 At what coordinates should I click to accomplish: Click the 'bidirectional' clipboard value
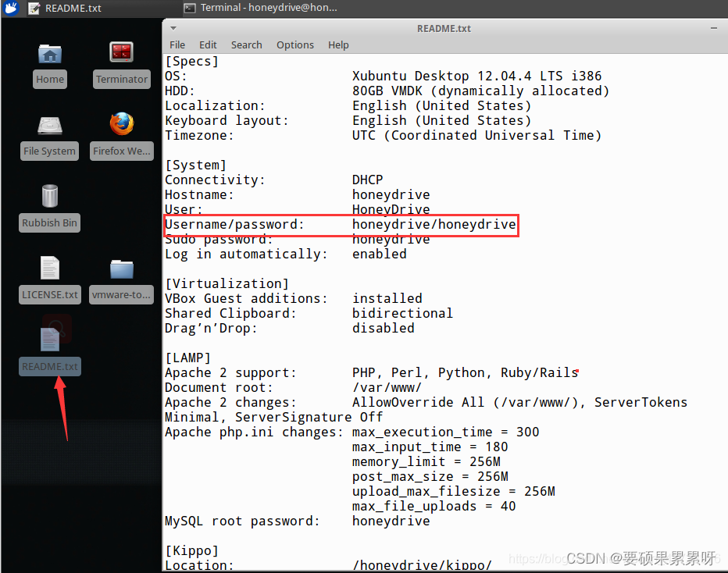coord(402,314)
